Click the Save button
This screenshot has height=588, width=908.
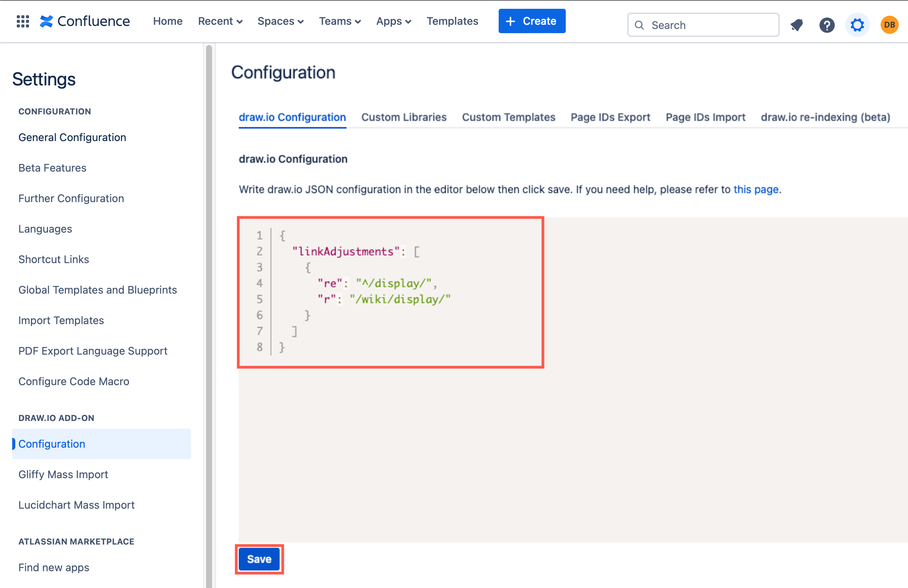259,559
